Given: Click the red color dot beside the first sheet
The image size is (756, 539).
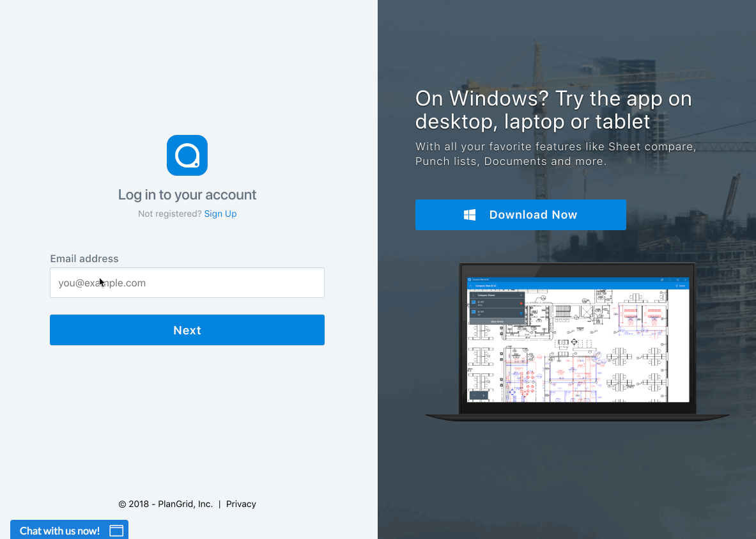Looking at the screenshot, I should coord(521,303).
